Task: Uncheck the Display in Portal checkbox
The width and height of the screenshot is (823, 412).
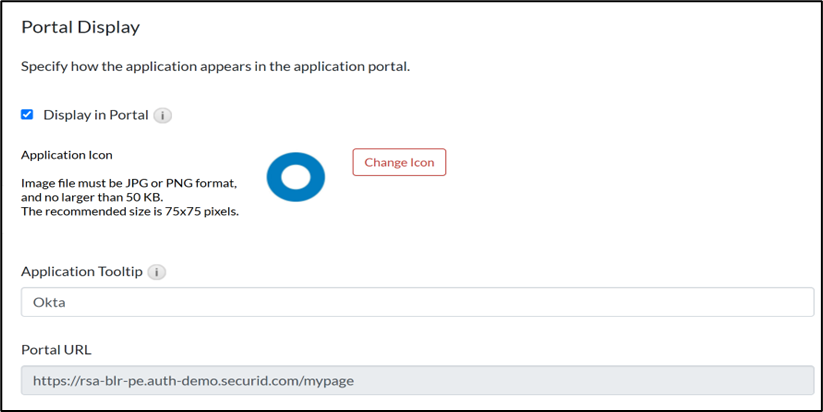Action: point(27,115)
